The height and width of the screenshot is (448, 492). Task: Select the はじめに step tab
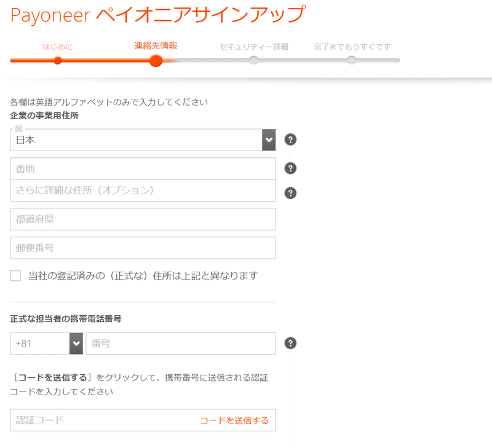57,47
